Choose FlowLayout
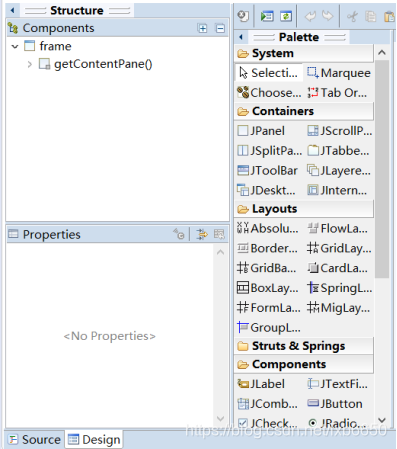The image size is (397, 449). (337, 228)
